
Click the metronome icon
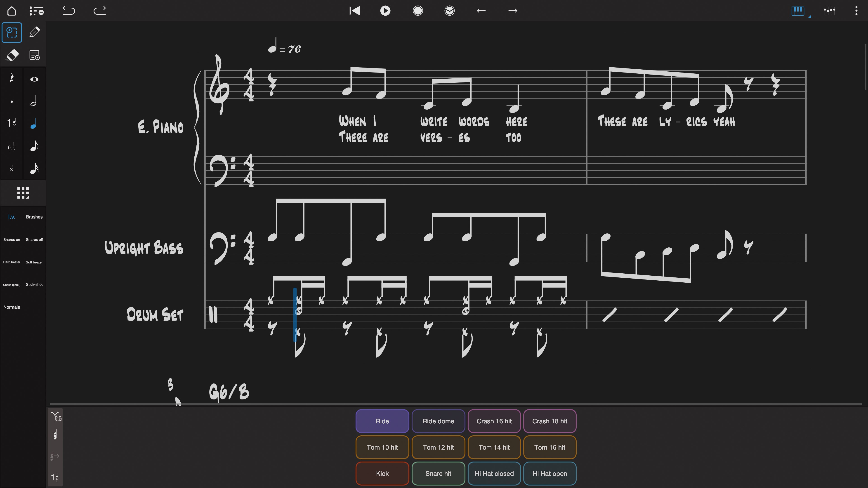coord(449,11)
